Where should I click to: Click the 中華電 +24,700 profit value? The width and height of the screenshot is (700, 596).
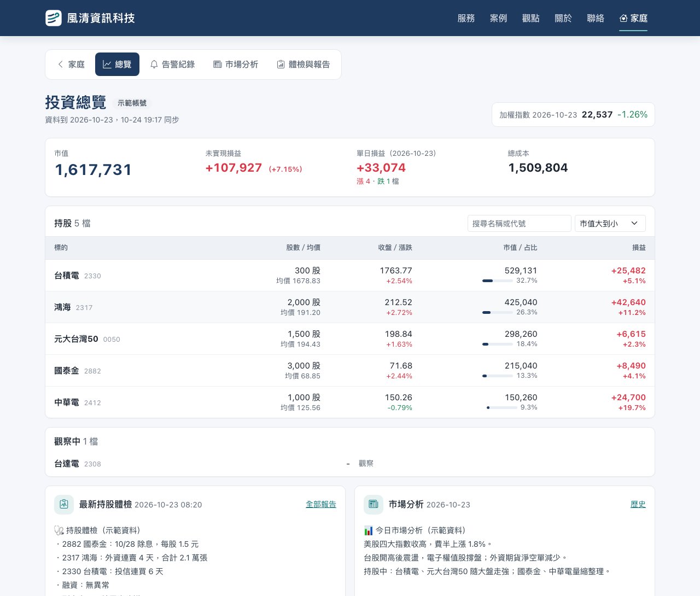tap(628, 398)
